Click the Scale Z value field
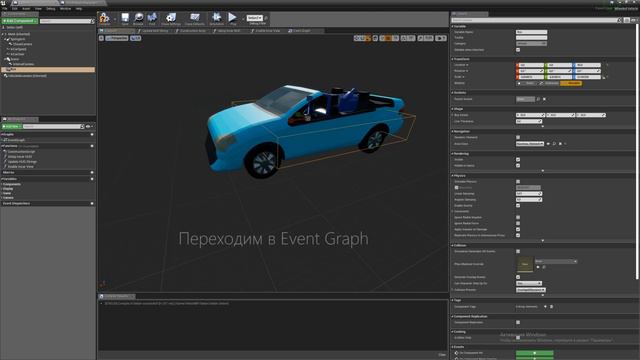640x360 pixels. (587, 77)
